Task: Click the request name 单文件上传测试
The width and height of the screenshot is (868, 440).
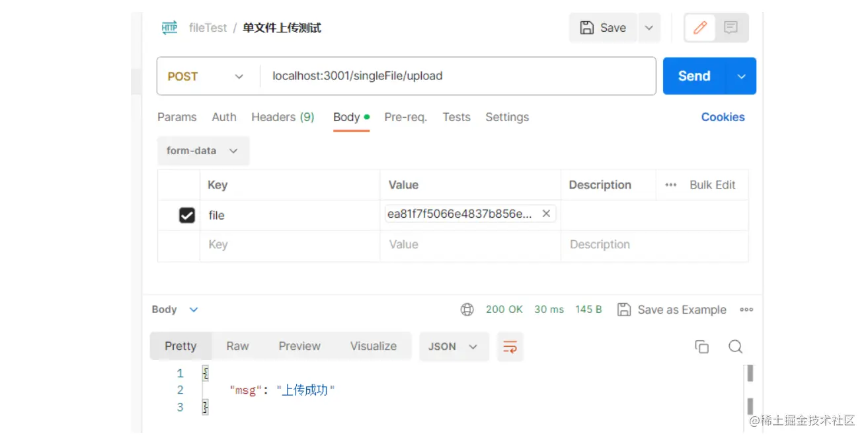Action: pos(282,28)
